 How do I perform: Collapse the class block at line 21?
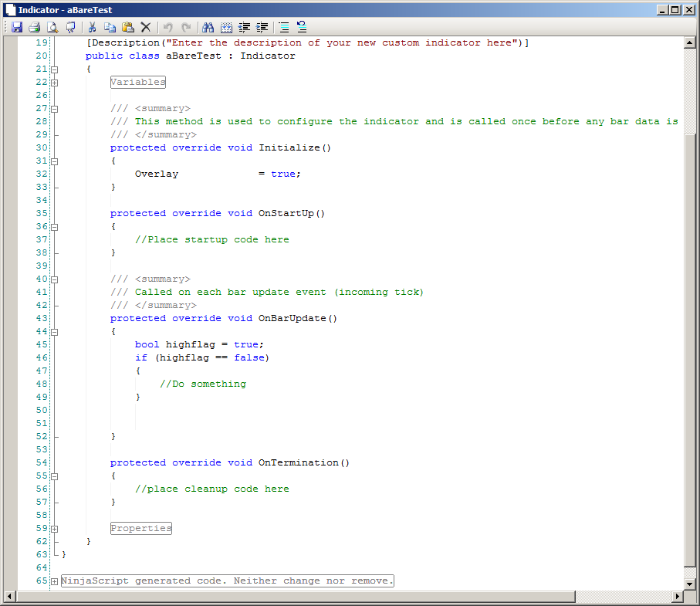coord(55,69)
